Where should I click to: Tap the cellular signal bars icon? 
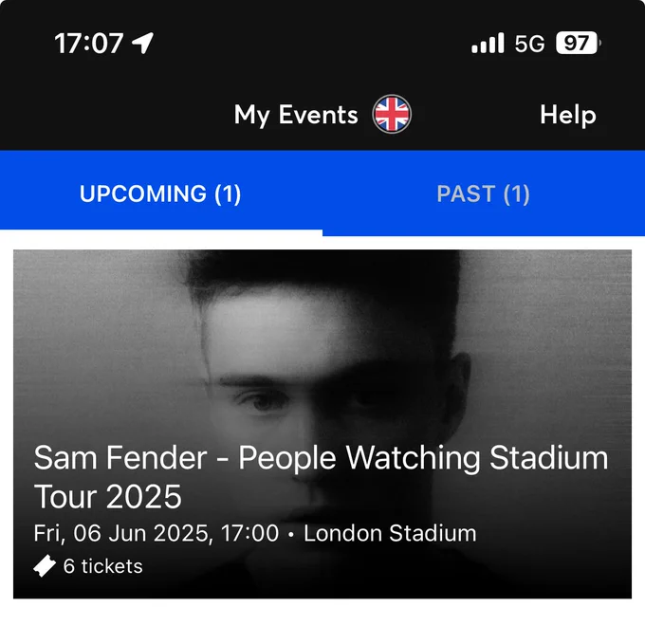click(x=488, y=43)
